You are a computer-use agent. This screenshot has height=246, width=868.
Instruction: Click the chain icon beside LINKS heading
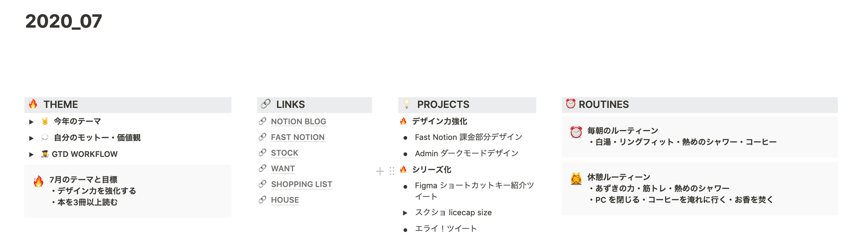266,104
